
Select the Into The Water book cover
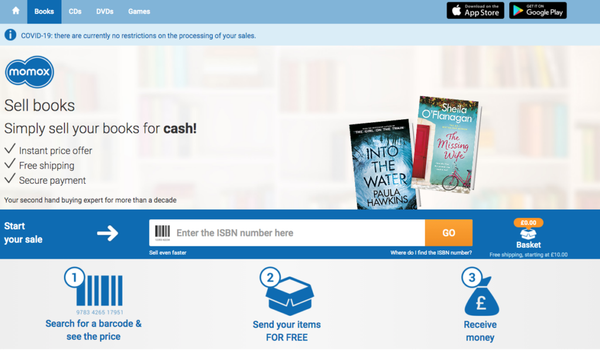pyautogui.click(x=384, y=165)
